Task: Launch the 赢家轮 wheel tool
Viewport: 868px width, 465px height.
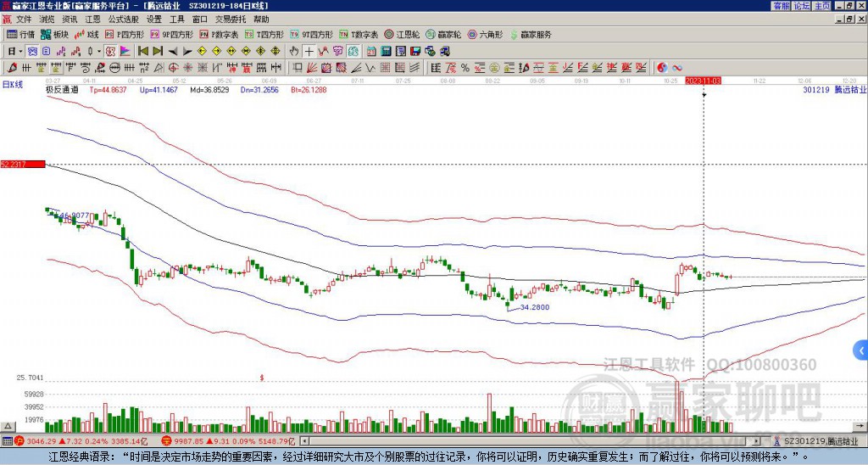Action: click(x=443, y=34)
